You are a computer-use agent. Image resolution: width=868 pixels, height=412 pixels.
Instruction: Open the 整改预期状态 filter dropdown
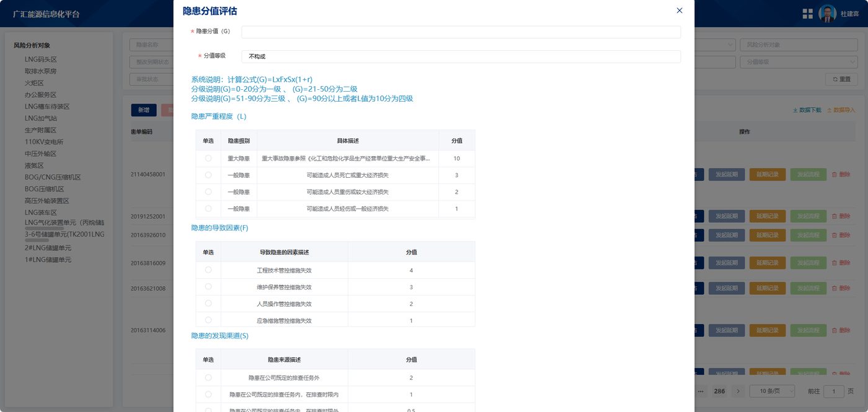click(x=151, y=62)
